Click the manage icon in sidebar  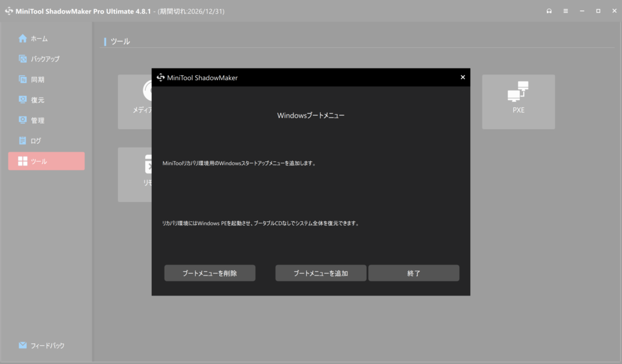(x=22, y=120)
